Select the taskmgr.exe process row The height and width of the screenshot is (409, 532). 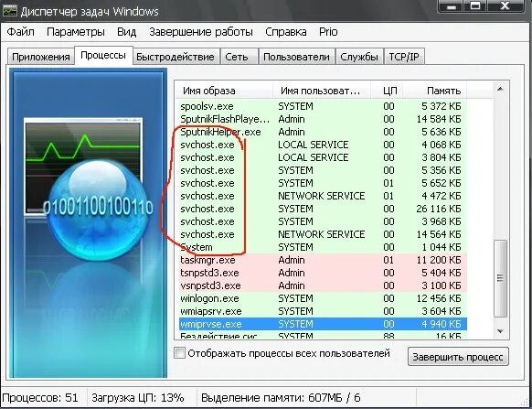point(322,260)
